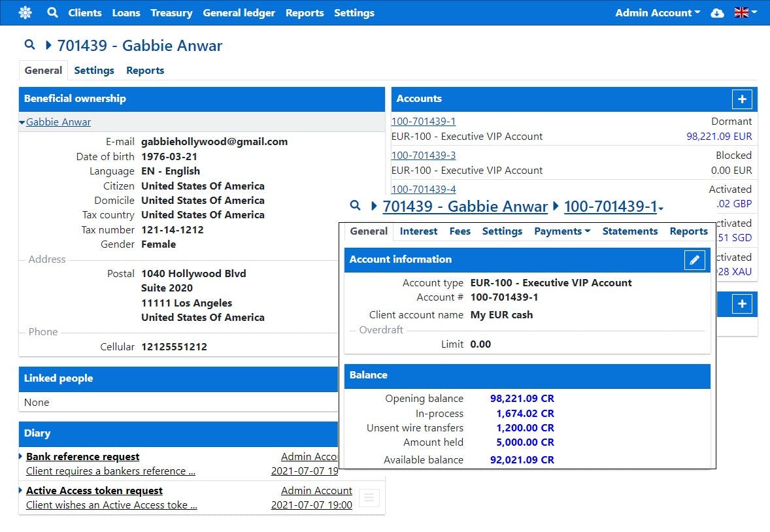Click the email gabbiehollywood@gmail.com
Viewport: 770px width, 532px height.
[x=214, y=141]
